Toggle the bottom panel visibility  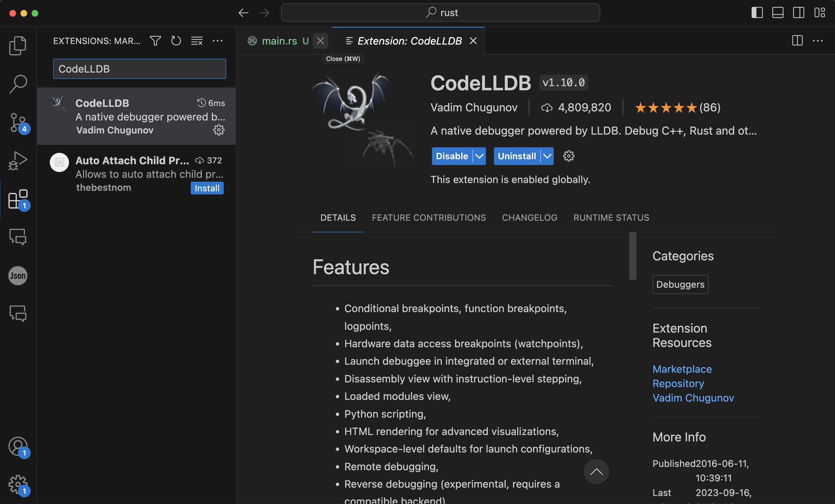point(777,13)
